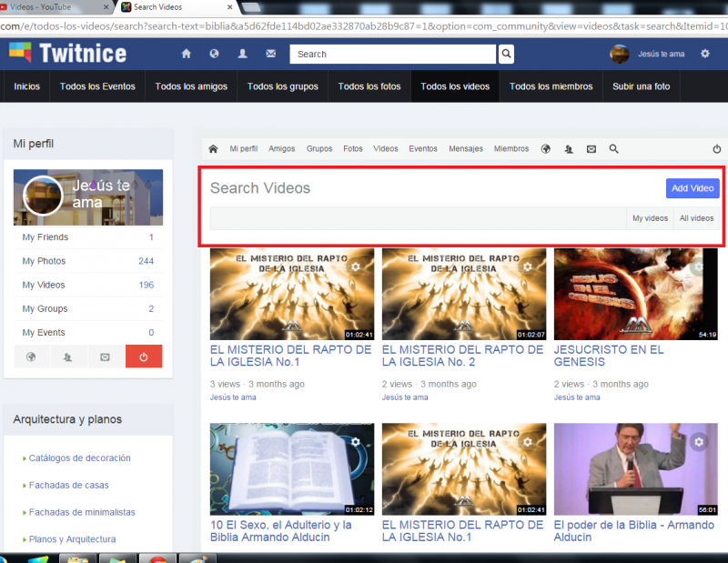The image size is (728, 563).
Task: Open Todos los fotos menu item
Action: coord(369,86)
